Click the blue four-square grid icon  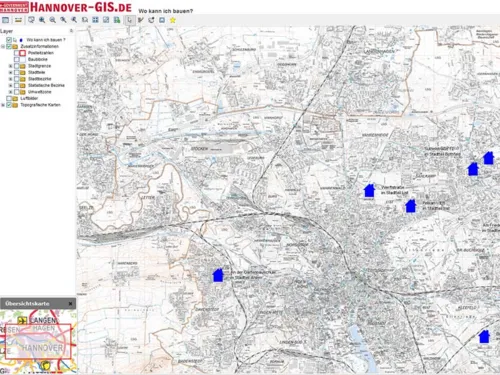click(95, 20)
